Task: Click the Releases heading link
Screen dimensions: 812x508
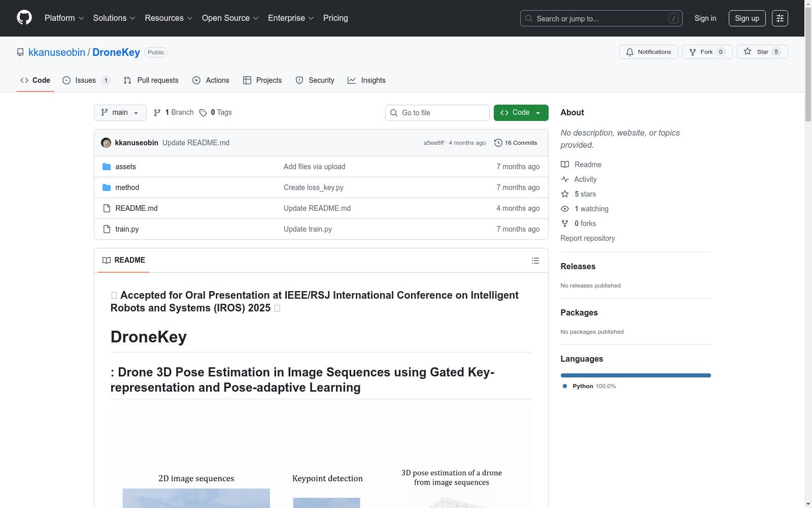Action: point(578,266)
